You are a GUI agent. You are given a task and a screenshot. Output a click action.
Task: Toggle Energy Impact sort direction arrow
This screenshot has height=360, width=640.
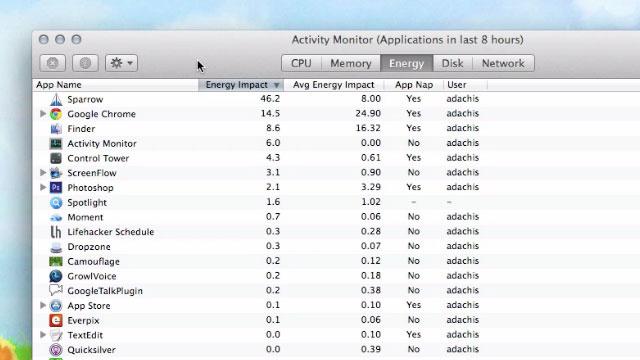click(276, 85)
